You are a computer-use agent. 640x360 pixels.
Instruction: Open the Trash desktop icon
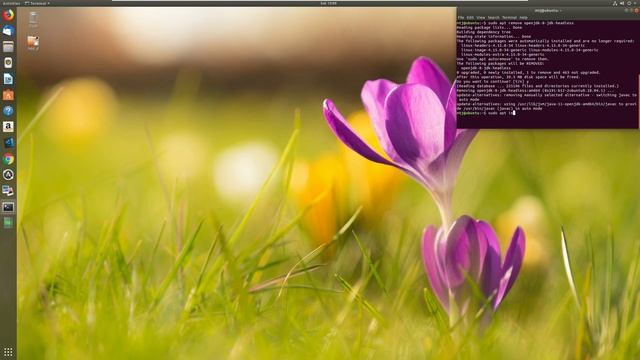pyautogui.click(x=33, y=19)
